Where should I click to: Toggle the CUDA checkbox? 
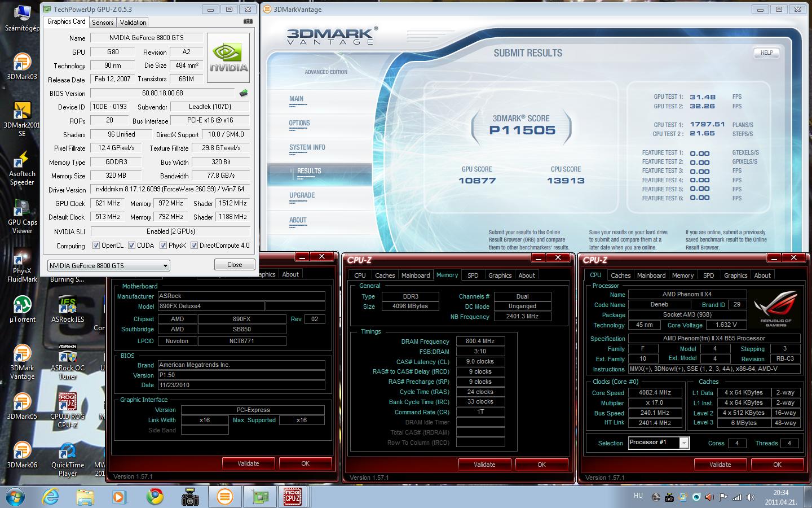131,246
